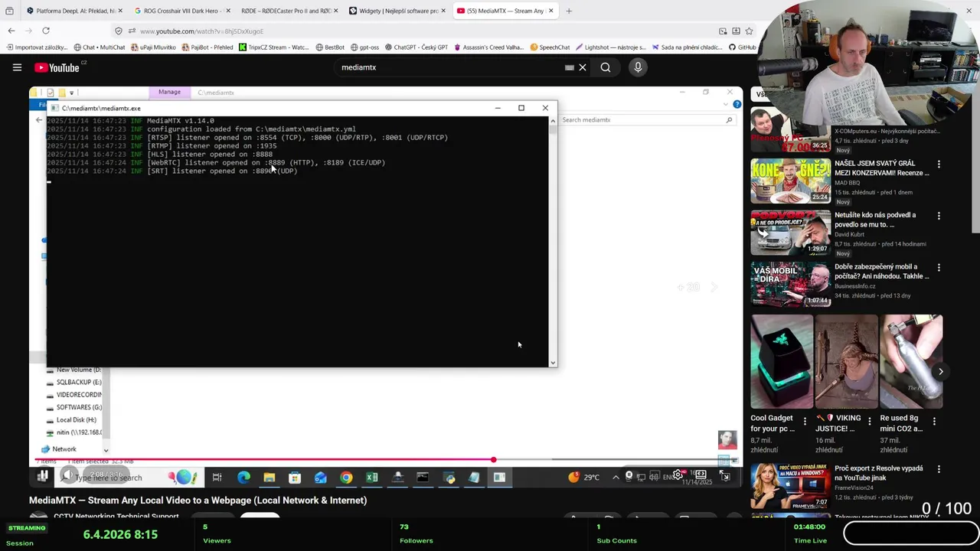This screenshot has height=551, width=980.
Task: Click the Python icon in video taskbar
Action: click(x=449, y=478)
